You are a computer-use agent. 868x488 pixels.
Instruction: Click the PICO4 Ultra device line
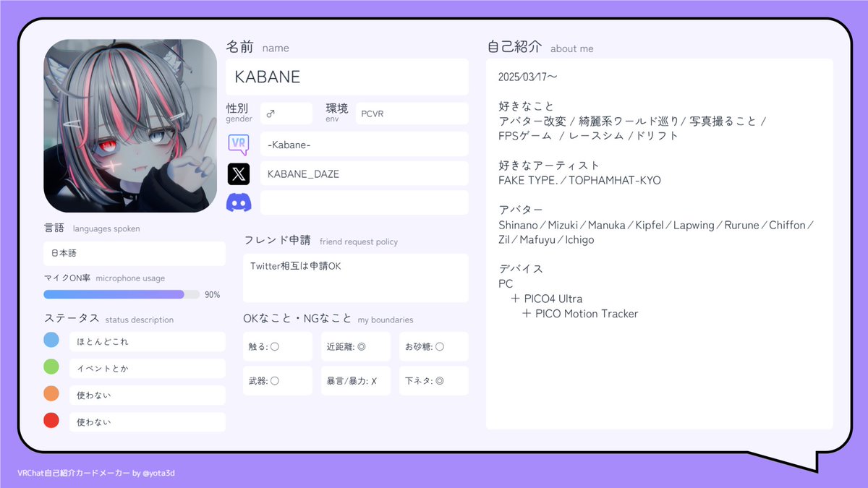coord(546,299)
